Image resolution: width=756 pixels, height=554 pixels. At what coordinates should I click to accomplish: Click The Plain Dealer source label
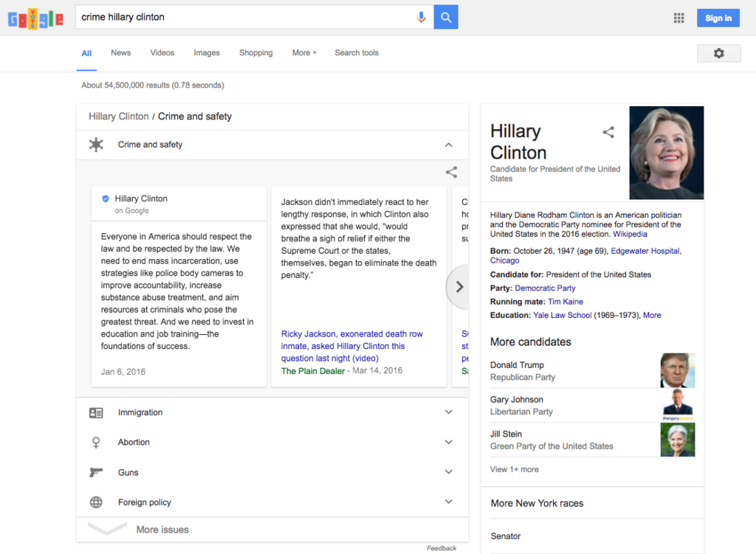coord(313,371)
